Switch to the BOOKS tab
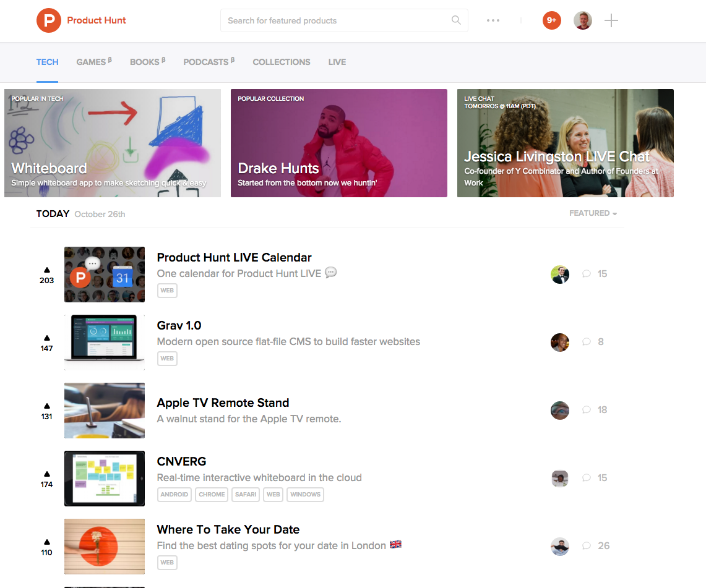This screenshot has height=588, width=706. (147, 62)
